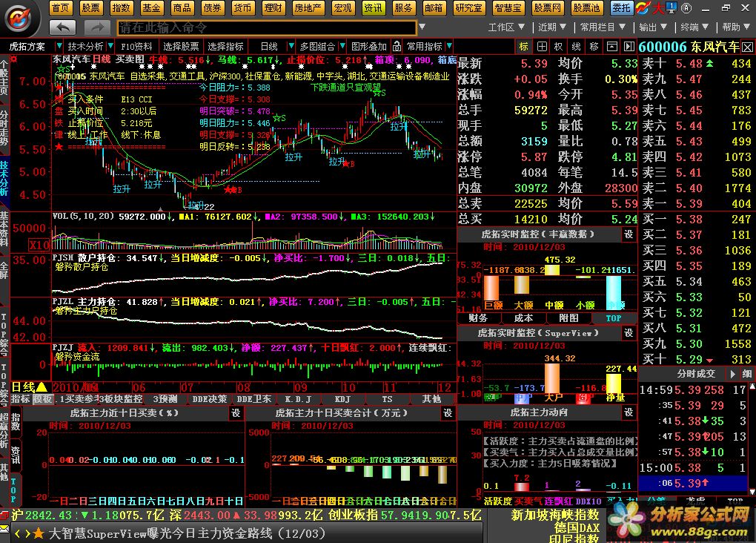756x543 pixels.
Task: Click the 设 button of 虎拓实时监控(丰赢数据)
Action: [x=629, y=234]
